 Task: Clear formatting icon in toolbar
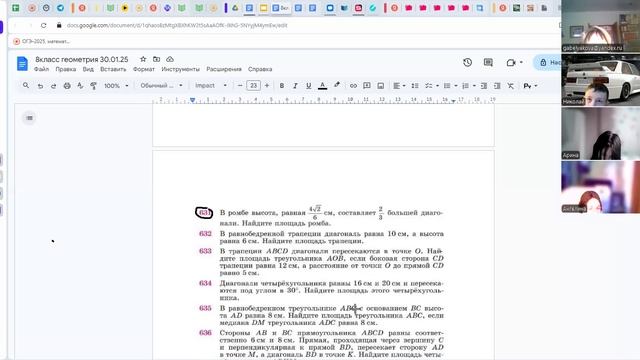click(x=511, y=86)
